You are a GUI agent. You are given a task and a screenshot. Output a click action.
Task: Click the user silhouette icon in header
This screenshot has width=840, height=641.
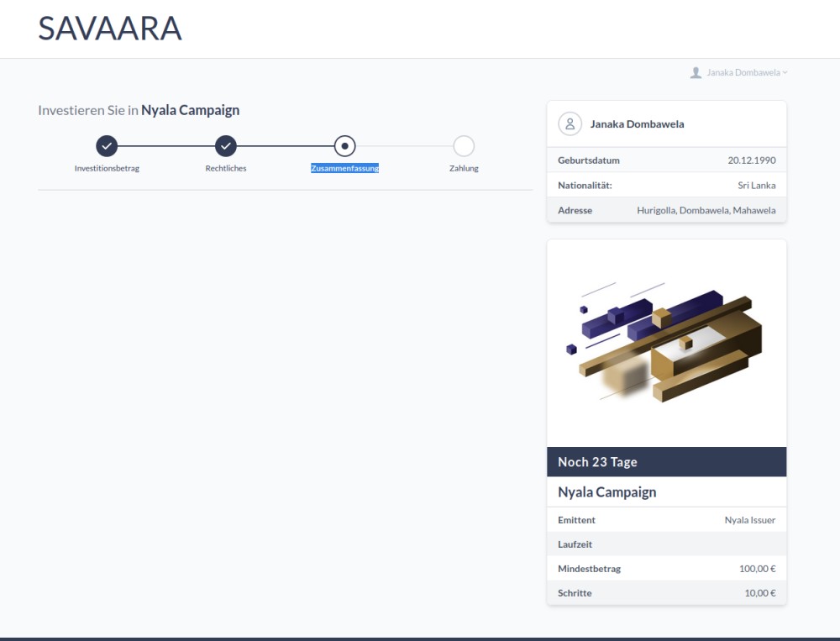point(696,72)
